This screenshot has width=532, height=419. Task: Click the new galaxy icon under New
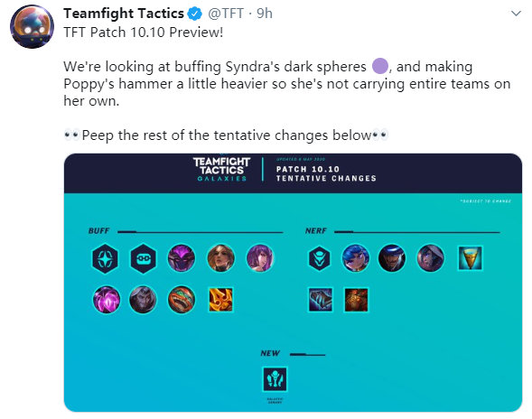tap(275, 379)
